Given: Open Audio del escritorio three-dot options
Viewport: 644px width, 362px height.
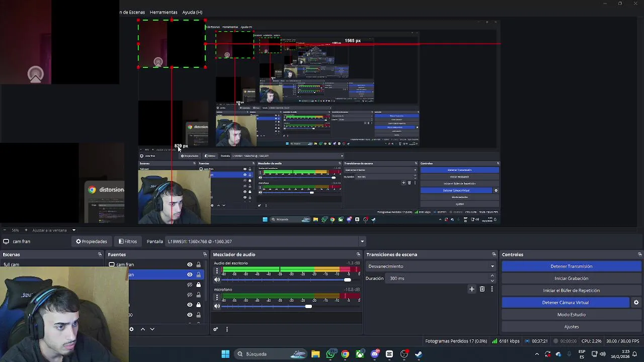Looking at the screenshot, I should coord(217,270).
